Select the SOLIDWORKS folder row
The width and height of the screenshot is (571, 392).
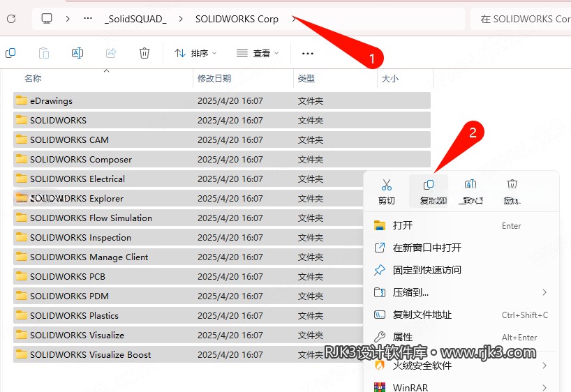[x=222, y=120]
